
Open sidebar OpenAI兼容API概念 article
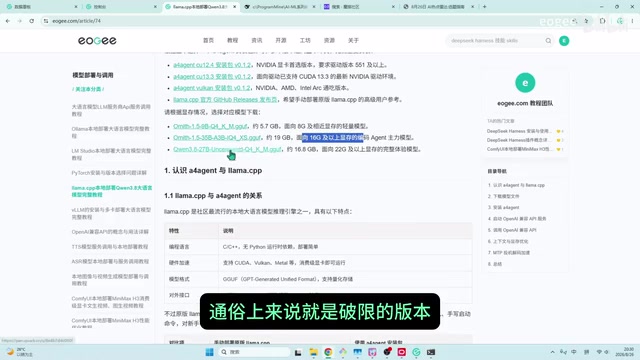click(110, 232)
